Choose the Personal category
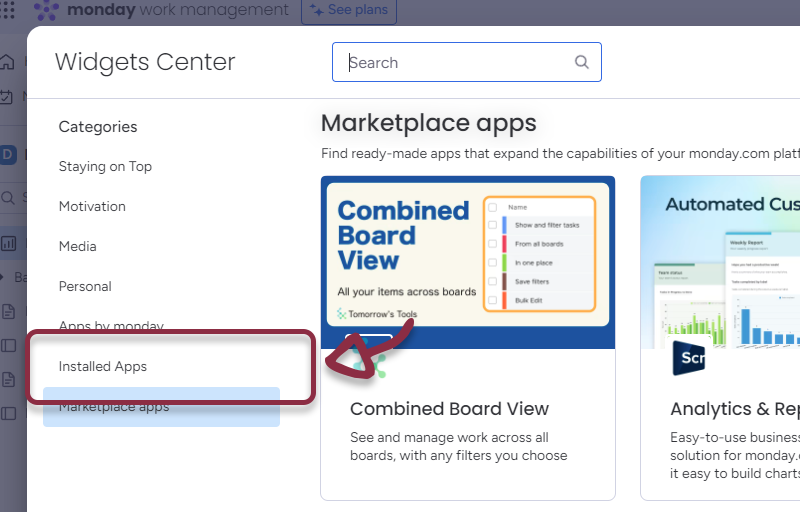 pos(85,286)
